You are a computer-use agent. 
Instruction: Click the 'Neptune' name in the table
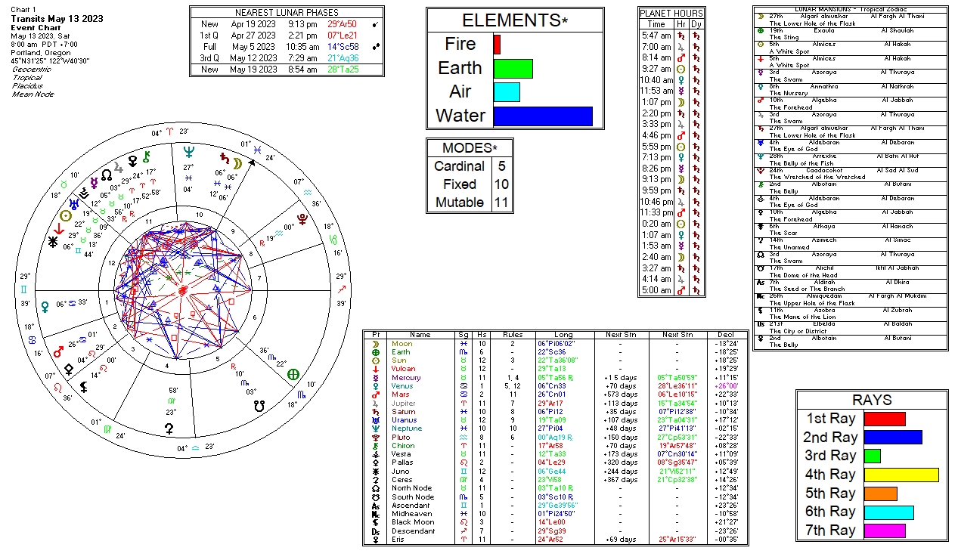pyautogui.click(x=407, y=429)
